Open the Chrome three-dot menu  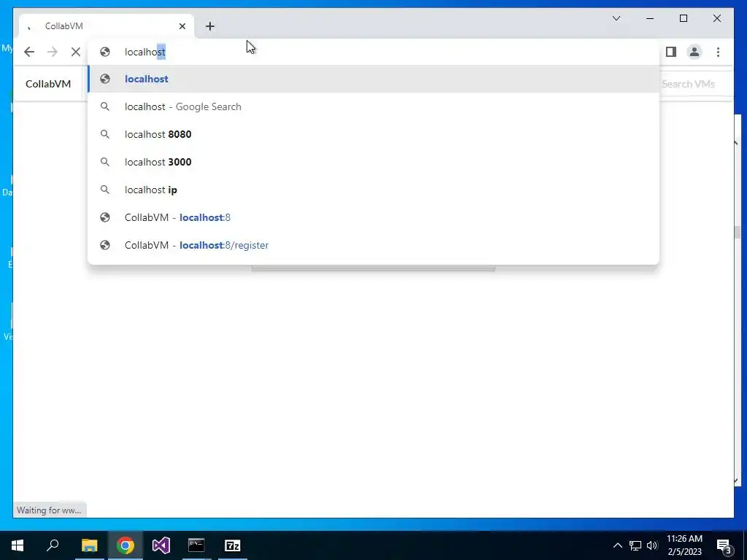point(718,52)
